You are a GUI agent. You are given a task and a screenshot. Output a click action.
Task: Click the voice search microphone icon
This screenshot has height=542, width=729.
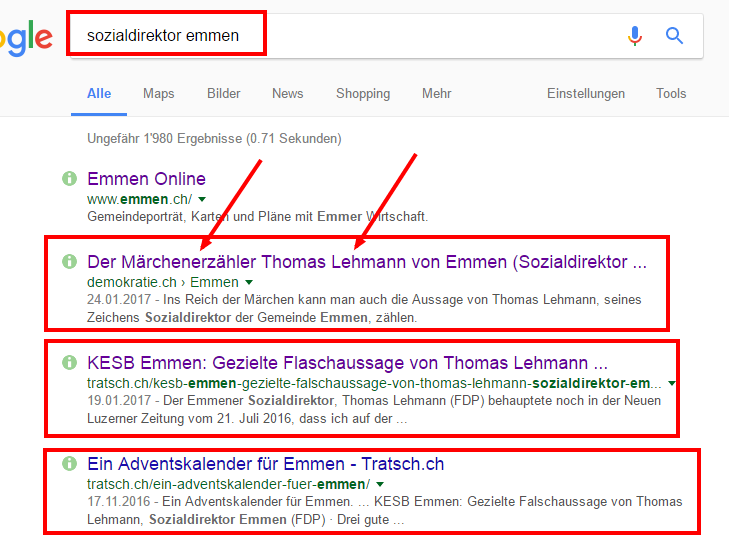pyautogui.click(x=635, y=36)
